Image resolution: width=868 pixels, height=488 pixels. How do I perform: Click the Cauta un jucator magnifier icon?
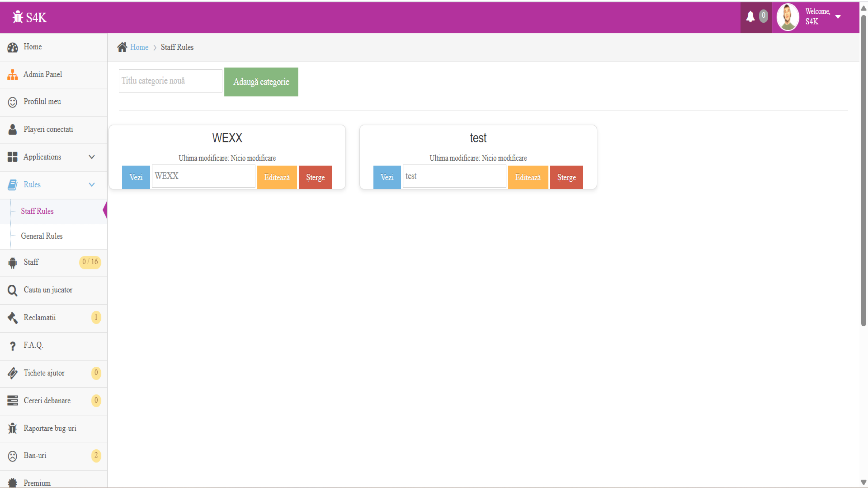13,290
